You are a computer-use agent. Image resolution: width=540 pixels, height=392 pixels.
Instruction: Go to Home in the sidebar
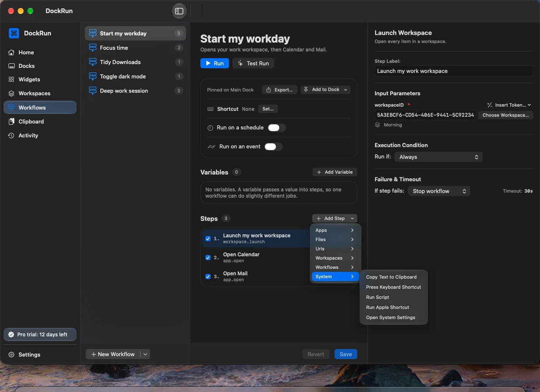point(40,52)
